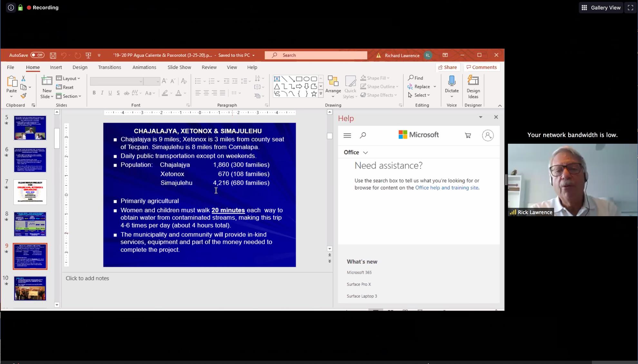Click the Format Painter brush icon
The height and width of the screenshot is (364, 638).
(24, 96)
